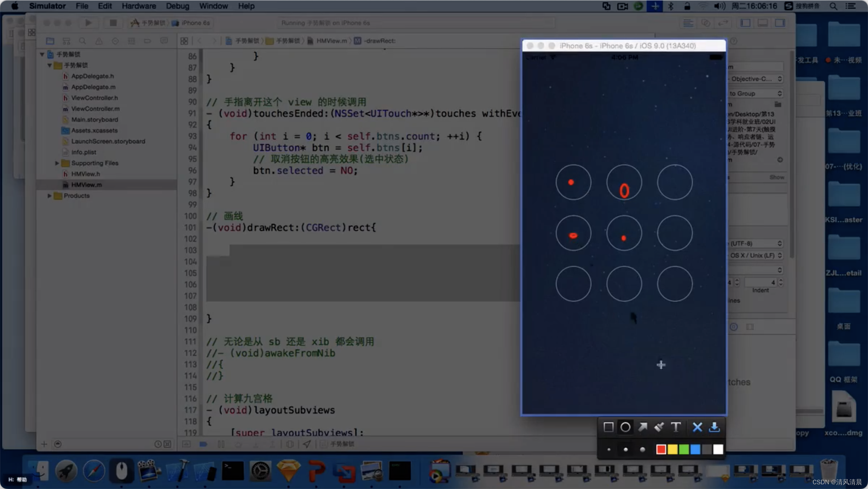Pick the blue color swatch
Viewport: 868px width, 489px height.
pos(695,449)
